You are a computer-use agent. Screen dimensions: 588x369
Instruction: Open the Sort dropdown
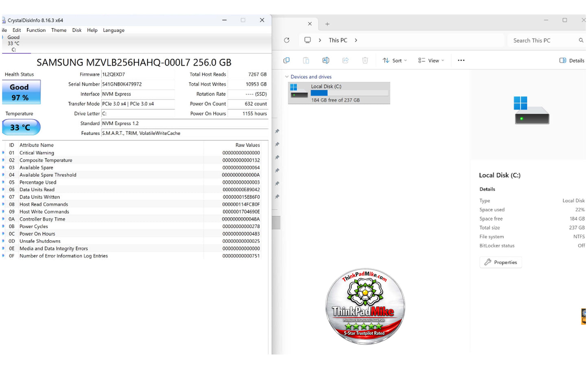[x=395, y=61]
